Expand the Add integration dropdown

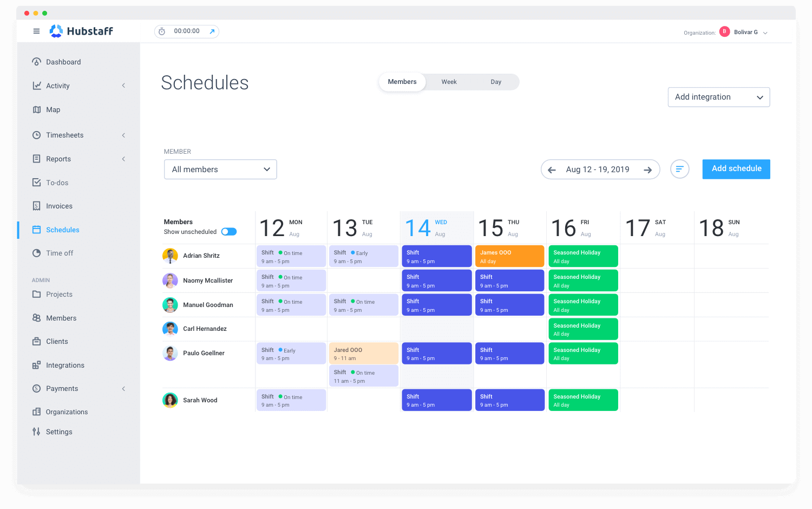[718, 97]
